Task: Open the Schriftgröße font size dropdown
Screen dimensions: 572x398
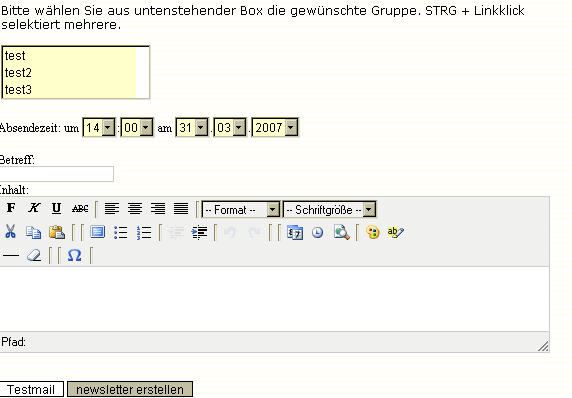Action: [x=329, y=210]
